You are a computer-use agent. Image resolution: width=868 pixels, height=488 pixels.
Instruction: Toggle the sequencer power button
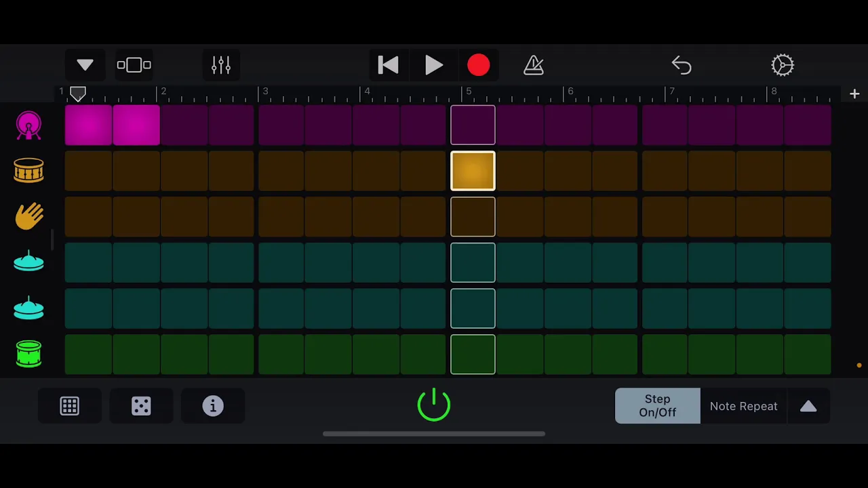point(434,405)
